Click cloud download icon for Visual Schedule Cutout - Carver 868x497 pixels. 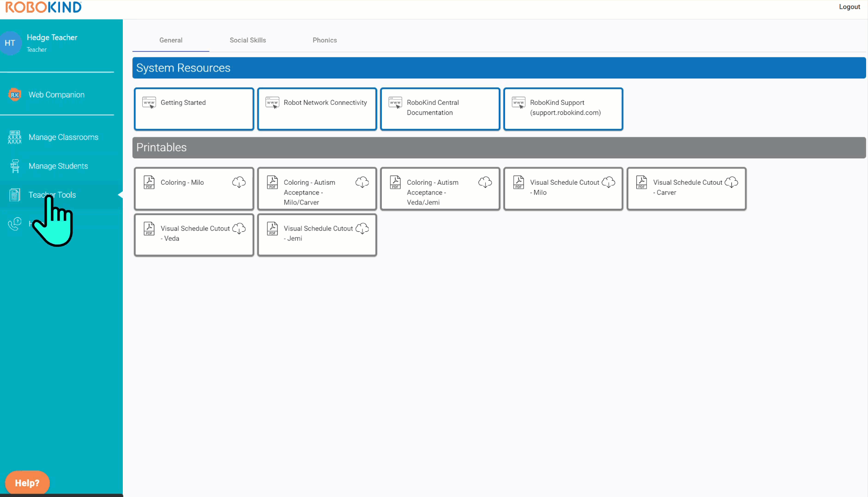[x=731, y=182]
